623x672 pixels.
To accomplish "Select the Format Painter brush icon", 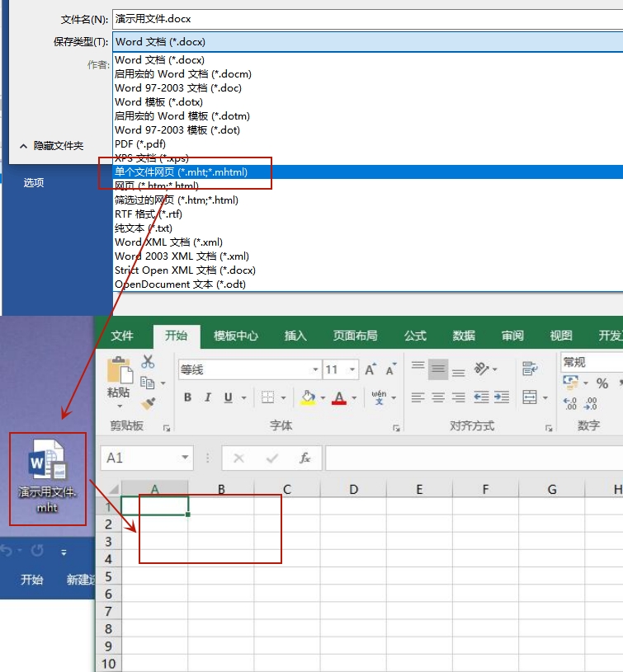I will click(x=148, y=403).
